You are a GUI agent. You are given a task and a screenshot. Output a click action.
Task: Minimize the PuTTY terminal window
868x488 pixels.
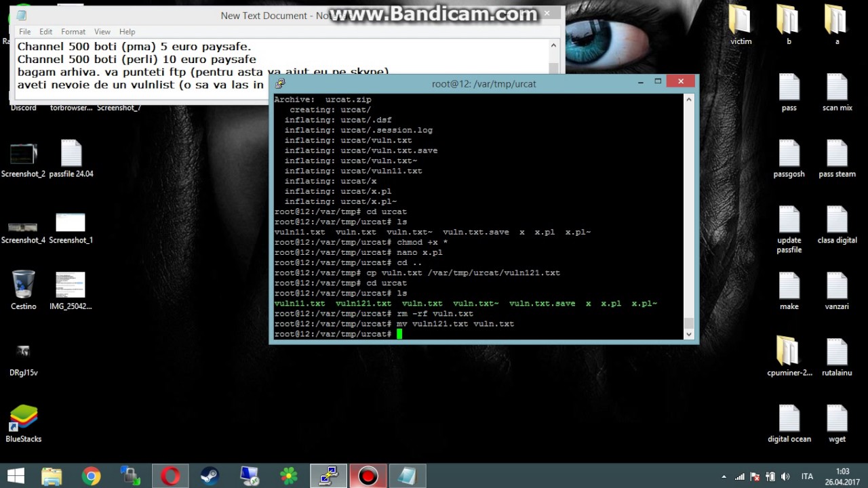pos(640,81)
